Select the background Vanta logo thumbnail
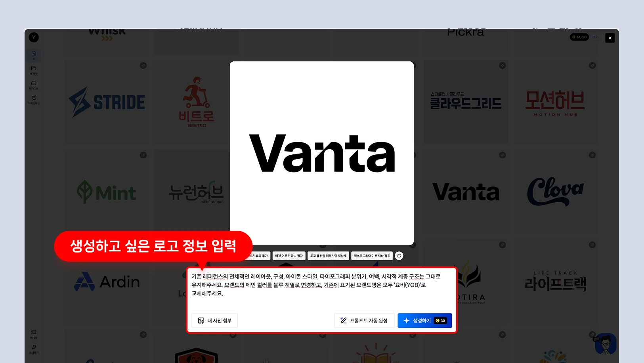The height and width of the screenshot is (363, 644). 466,192
